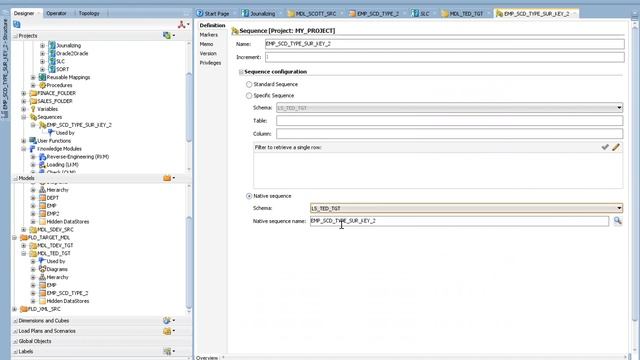Open the Native sequence Schema dropdown

(619, 208)
